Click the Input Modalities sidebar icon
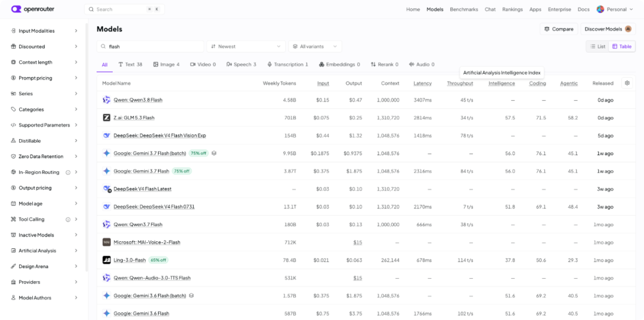Screen dimensions: 644x320 (x=14, y=31)
